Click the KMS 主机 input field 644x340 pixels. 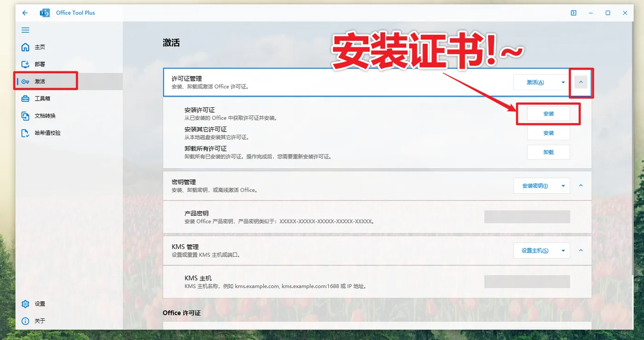point(527,282)
